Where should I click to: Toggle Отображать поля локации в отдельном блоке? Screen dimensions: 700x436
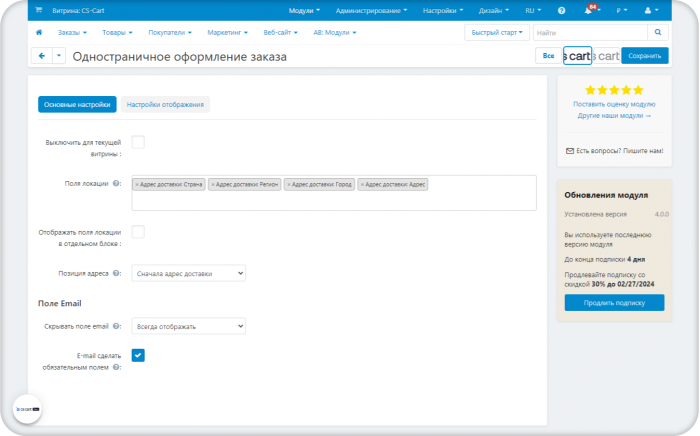tap(138, 232)
